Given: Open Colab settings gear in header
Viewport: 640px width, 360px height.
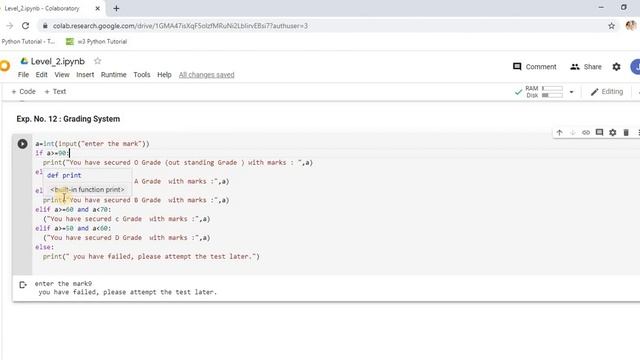Looking at the screenshot, I should (x=616, y=67).
